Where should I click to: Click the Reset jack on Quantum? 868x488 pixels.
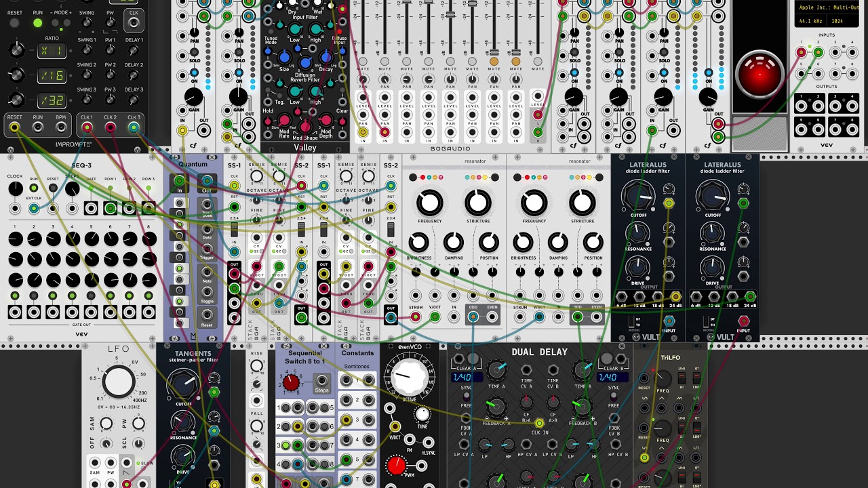point(207,314)
